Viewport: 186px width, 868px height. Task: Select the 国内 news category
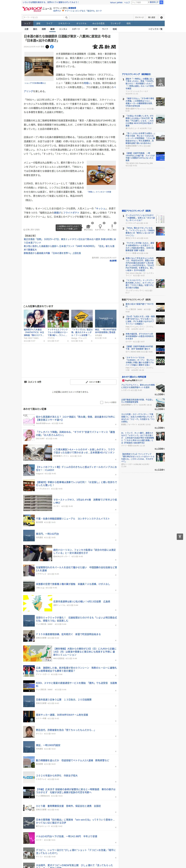(35, 29)
